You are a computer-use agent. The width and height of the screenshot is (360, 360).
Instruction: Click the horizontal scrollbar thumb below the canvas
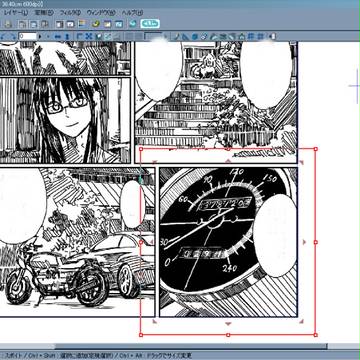point(191,347)
